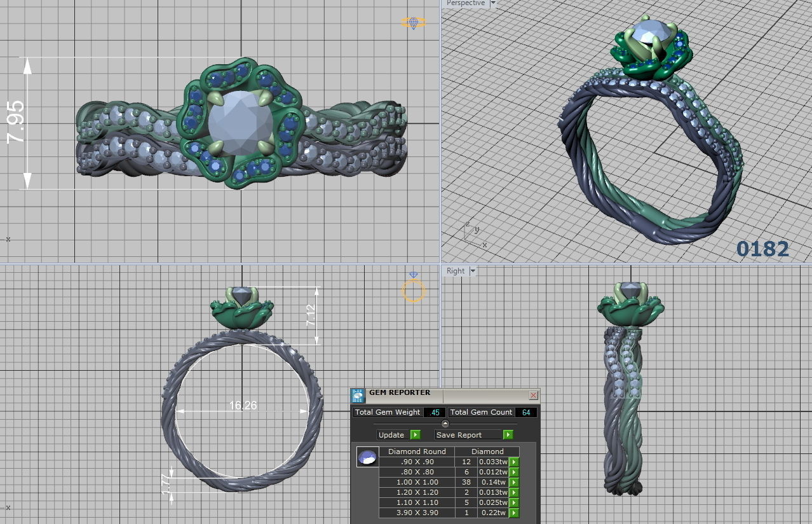Screen dimensions: 812x524
Task: Select the '1.20 X 1.20' size cell
Action: tap(417, 492)
